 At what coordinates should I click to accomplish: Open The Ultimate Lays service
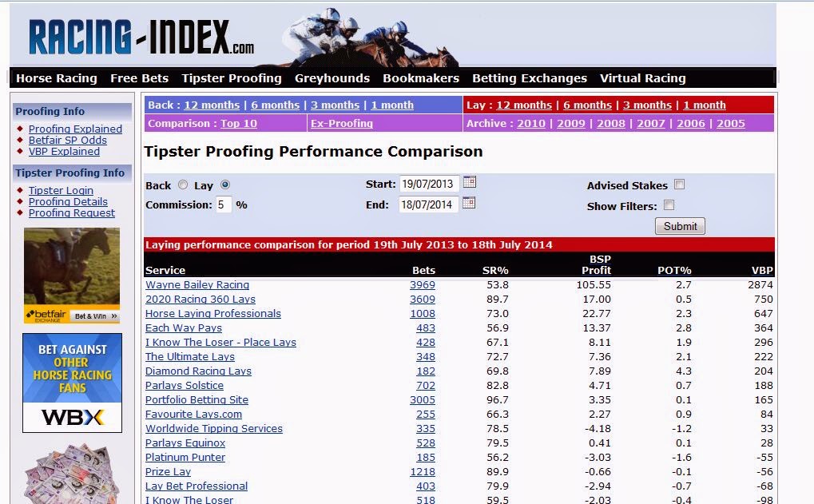point(190,356)
